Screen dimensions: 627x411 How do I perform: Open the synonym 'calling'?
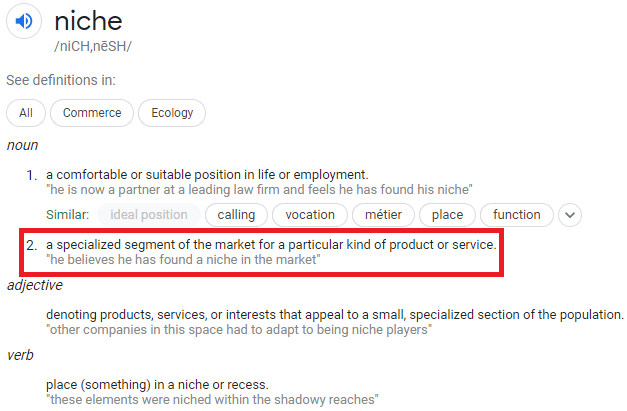pyautogui.click(x=236, y=215)
